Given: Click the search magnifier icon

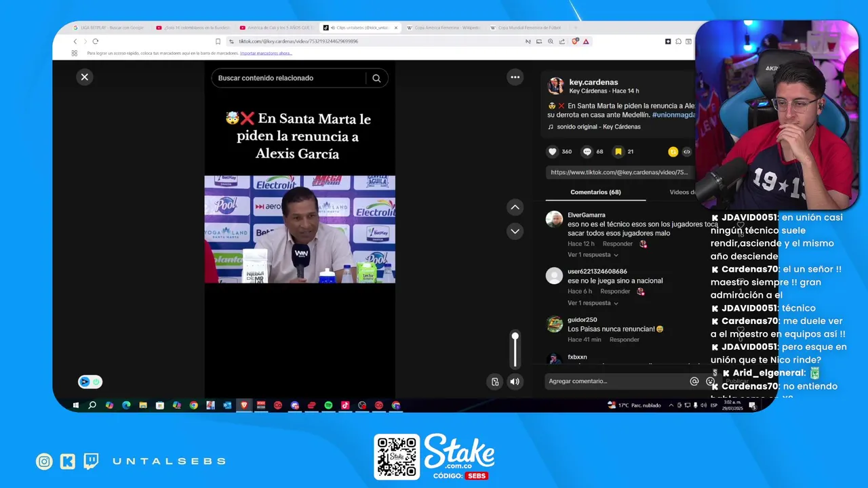Looking at the screenshot, I should pos(376,78).
